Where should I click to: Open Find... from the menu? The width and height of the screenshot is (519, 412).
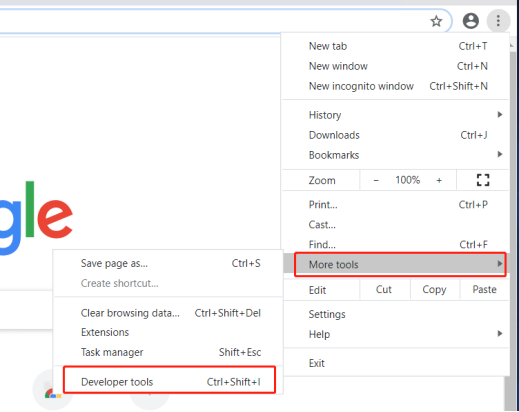(x=395, y=244)
